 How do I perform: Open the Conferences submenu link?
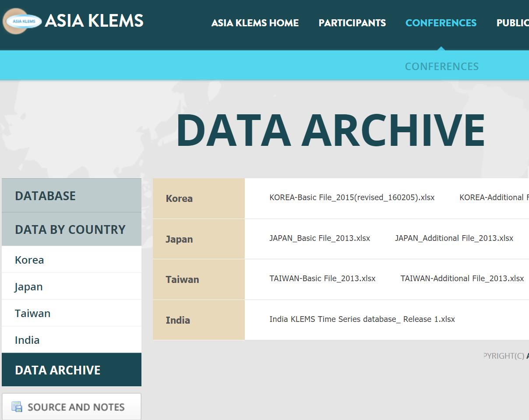441,67
